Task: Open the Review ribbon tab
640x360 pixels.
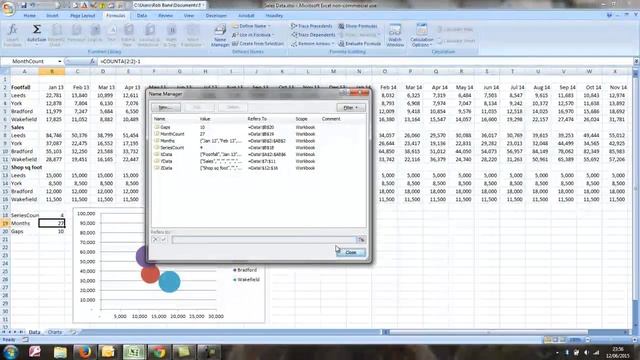Action: click(165, 16)
